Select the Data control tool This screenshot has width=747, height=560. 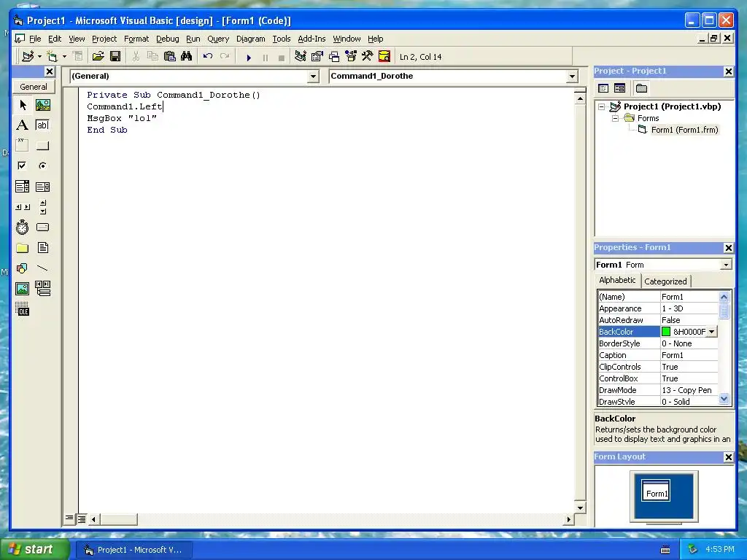(x=43, y=289)
